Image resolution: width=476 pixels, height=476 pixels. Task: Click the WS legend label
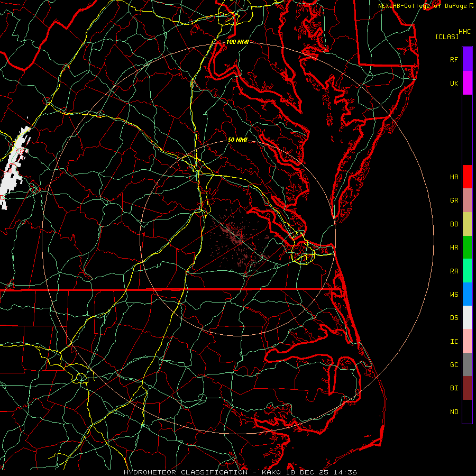pyautogui.click(x=454, y=295)
